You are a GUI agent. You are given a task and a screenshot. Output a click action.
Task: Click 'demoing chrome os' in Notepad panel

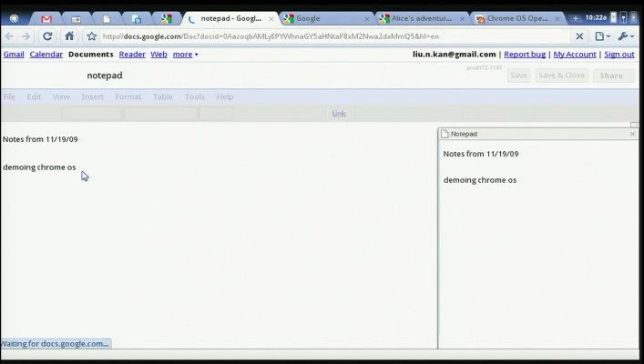pyautogui.click(x=480, y=180)
